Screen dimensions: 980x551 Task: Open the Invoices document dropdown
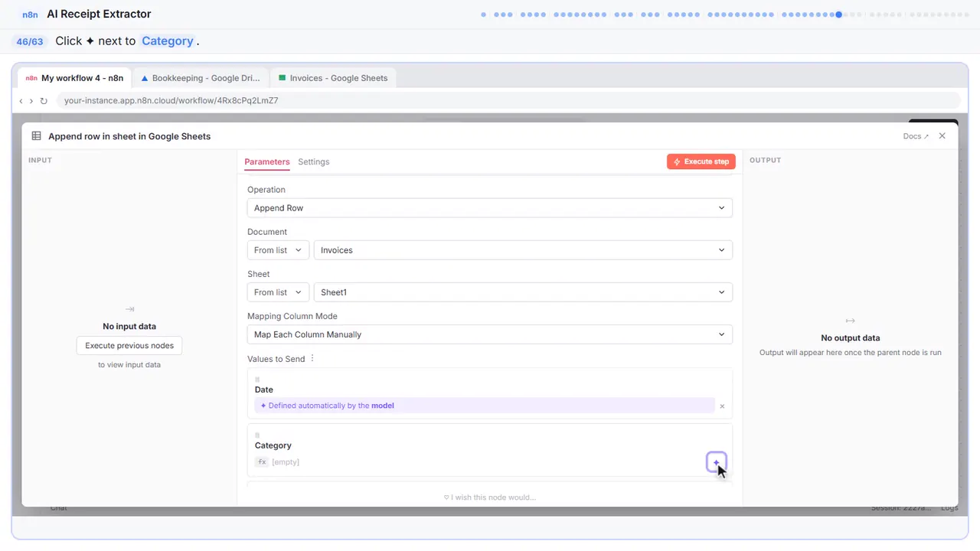[523, 250]
